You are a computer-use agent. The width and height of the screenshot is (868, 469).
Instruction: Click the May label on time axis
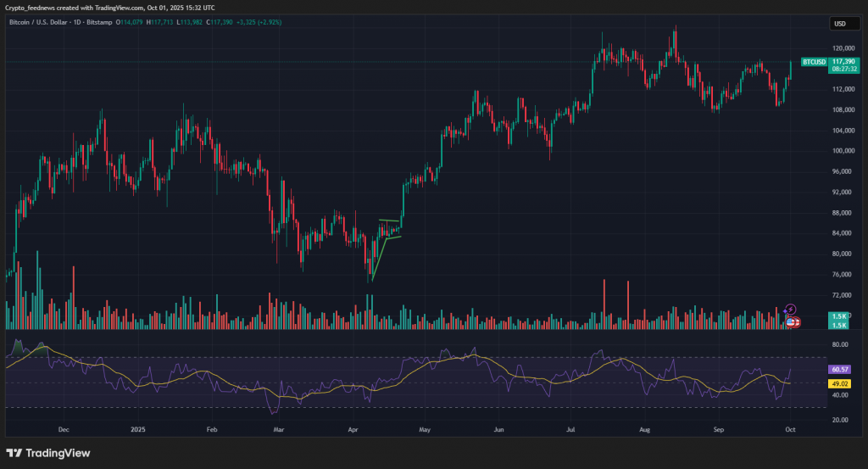[425, 431]
